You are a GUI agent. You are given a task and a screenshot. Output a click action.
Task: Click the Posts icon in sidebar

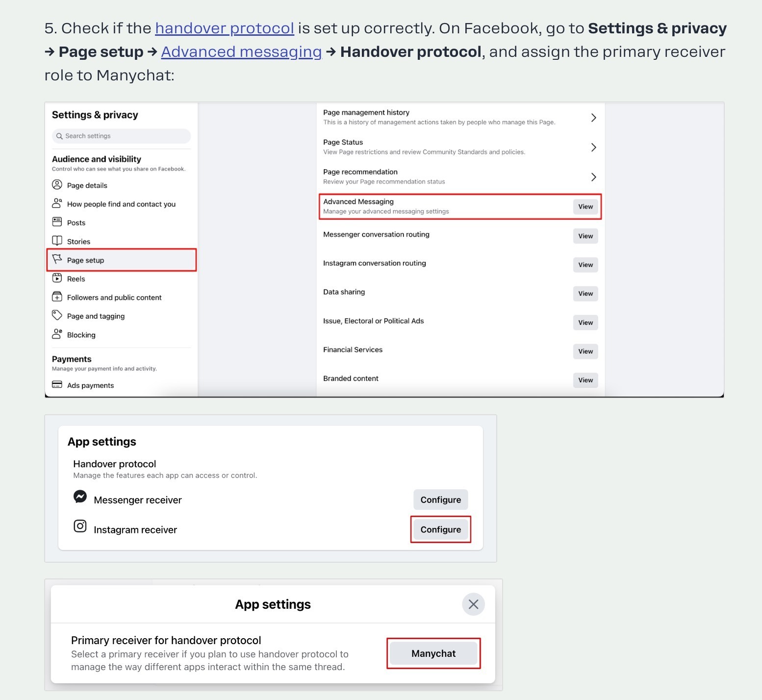(57, 222)
